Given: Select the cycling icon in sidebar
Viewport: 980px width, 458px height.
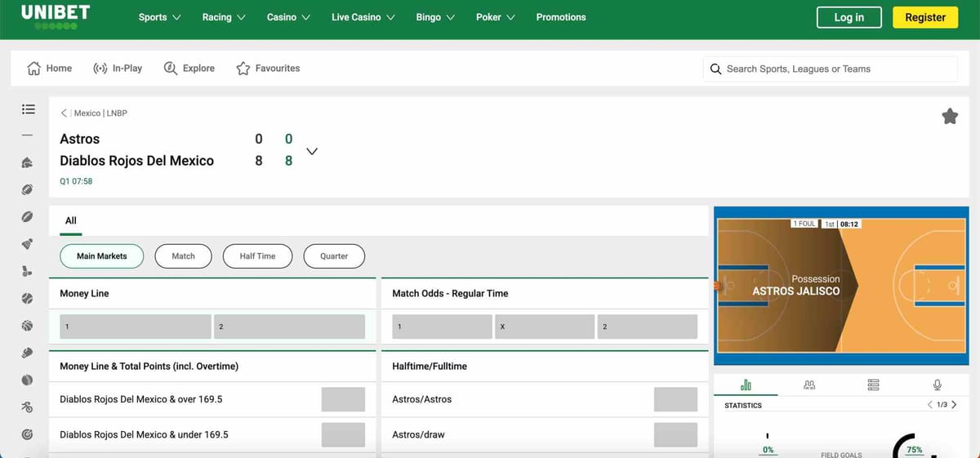Looking at the screenshot, I should point(28,407).
